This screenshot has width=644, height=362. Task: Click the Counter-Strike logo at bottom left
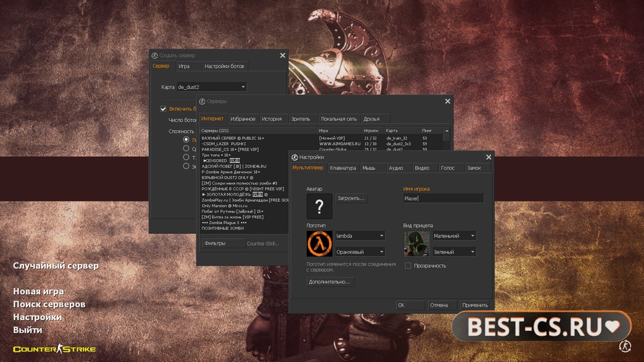pyautogui.click(x=54, y=350)
